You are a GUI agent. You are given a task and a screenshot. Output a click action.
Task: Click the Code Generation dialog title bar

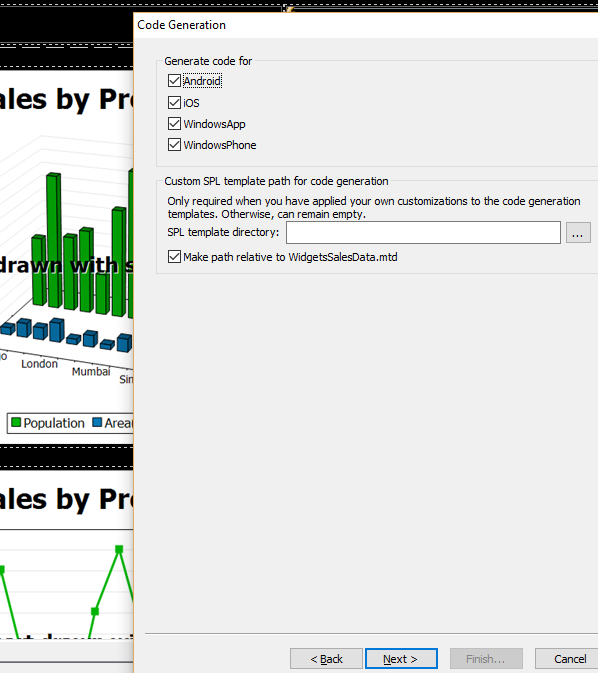pos(366,25)
